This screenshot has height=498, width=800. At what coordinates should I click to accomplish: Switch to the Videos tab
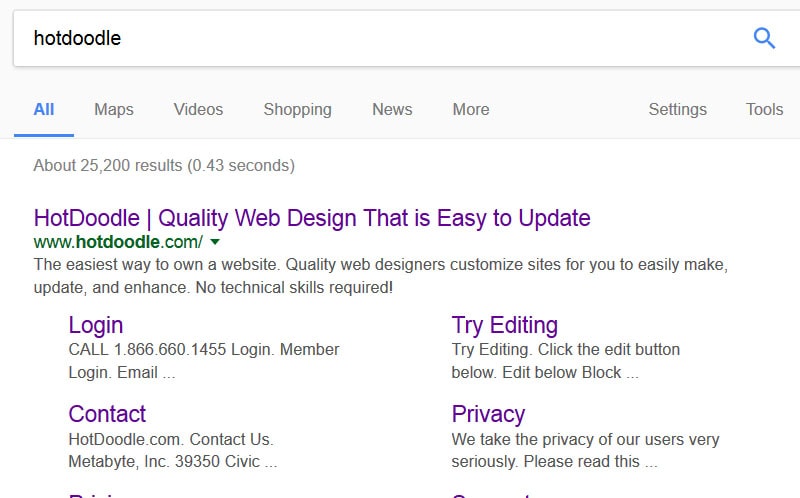[198, 109]
